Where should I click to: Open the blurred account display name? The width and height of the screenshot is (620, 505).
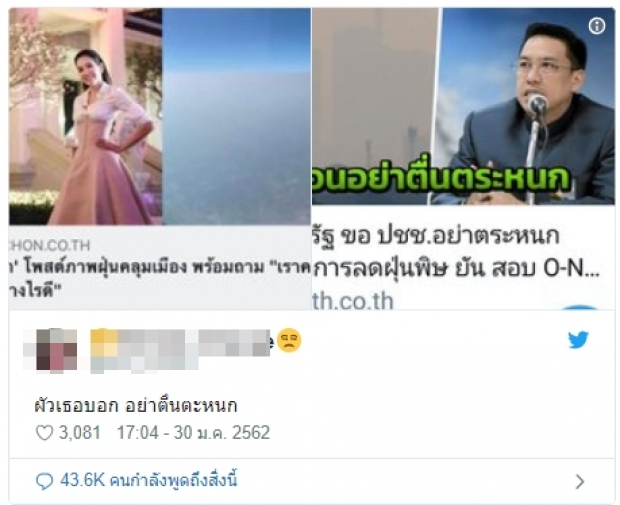(x=180, y=350)
